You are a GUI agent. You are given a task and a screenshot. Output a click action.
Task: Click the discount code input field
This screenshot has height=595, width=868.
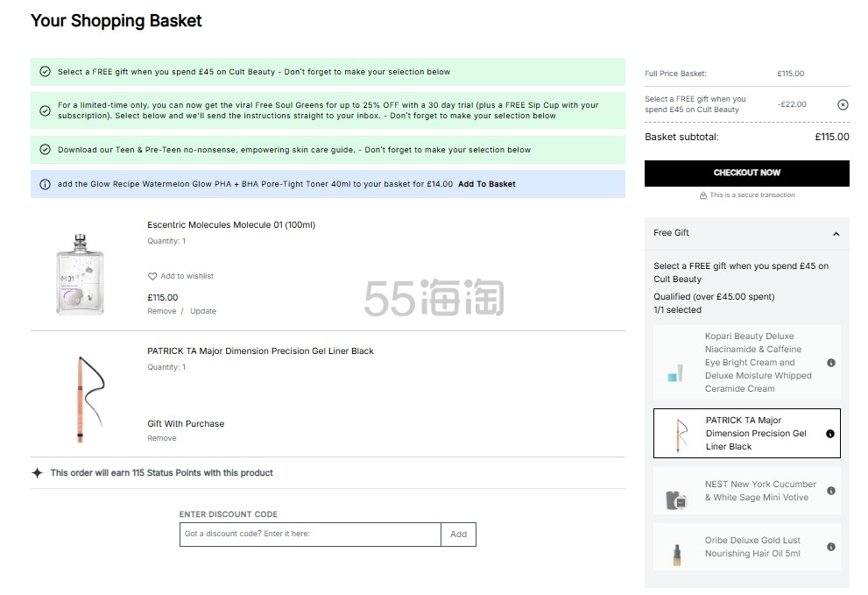pos(310,535)
